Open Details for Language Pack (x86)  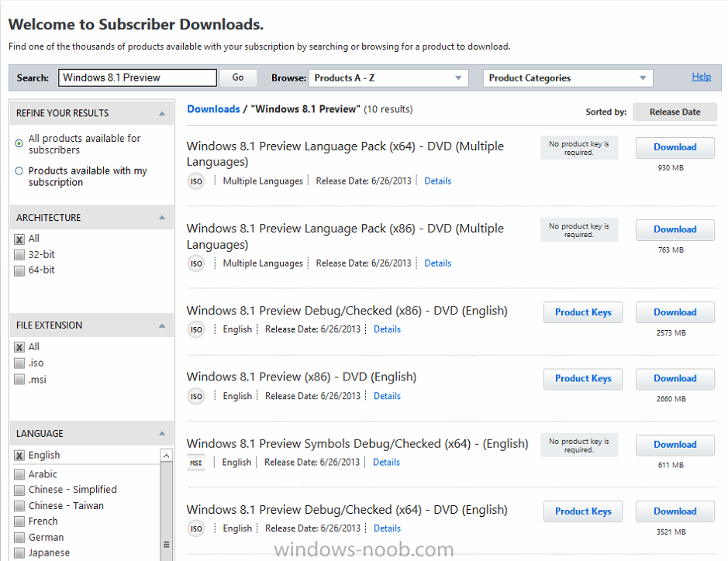[438, 263]
